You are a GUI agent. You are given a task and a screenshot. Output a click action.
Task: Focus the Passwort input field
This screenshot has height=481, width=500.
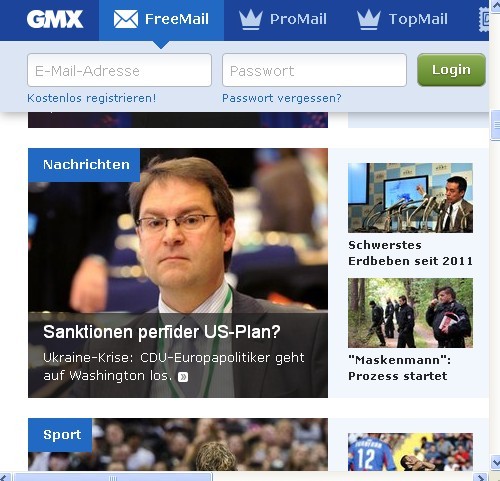click(314, 70)
